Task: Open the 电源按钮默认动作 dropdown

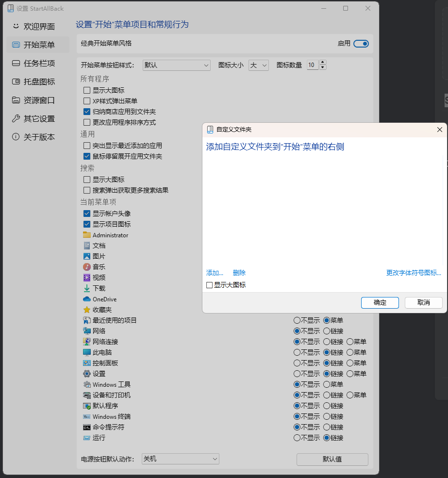Action: coord(181,459)
